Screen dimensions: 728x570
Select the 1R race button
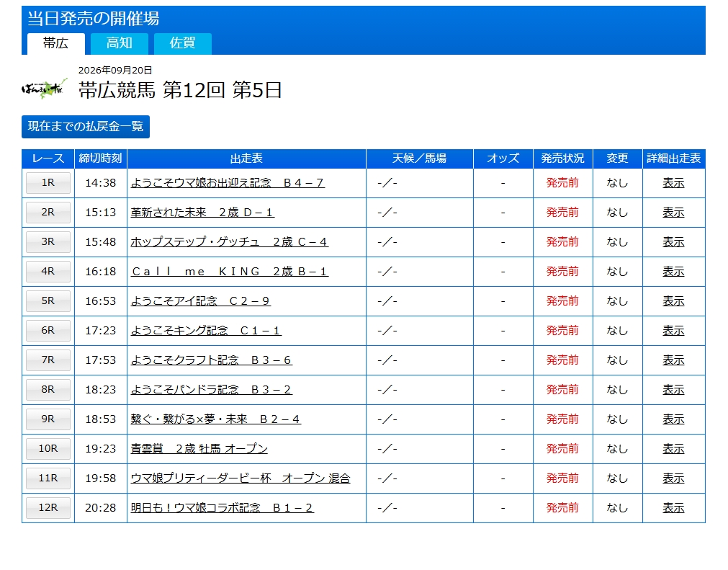[x=48, y=183]
